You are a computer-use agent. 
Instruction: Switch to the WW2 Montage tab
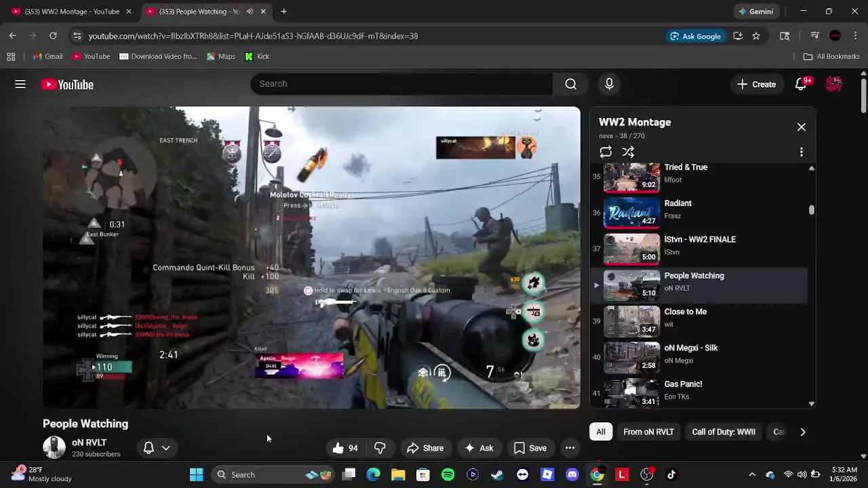(71, 12)
